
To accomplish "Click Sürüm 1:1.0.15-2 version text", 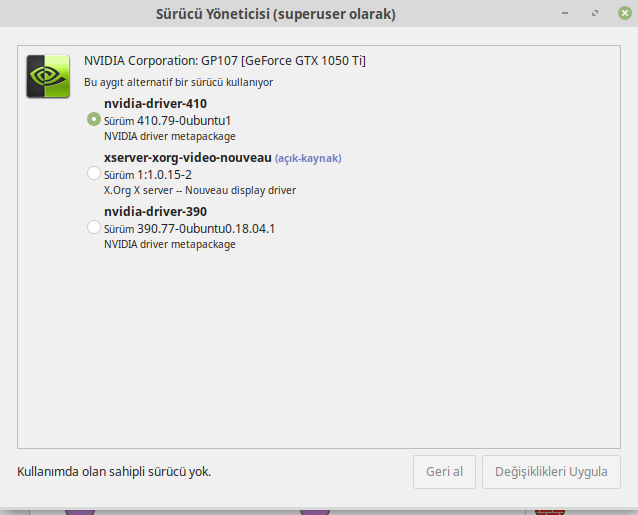I will (x=148, y=175).
